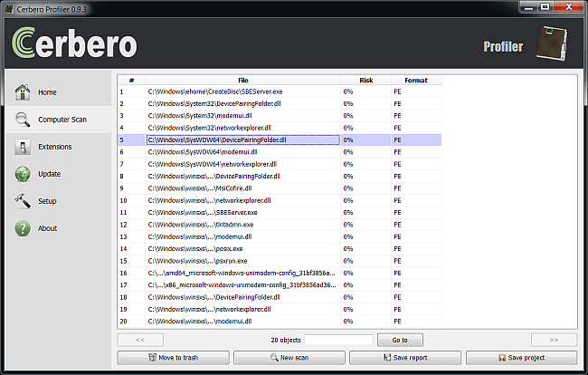
Task: Click the Update globe icon
Action: click(x=23, y=174)
